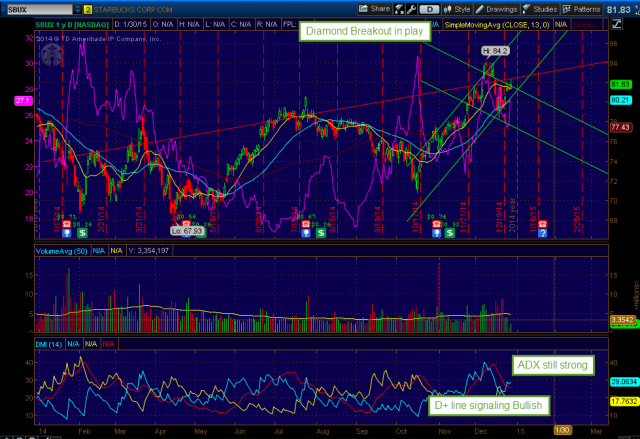The width and height of the screenshot is (640, 439).
Task: Click the red 77.43 price axis bubble
Action: (x=620, y=127)
